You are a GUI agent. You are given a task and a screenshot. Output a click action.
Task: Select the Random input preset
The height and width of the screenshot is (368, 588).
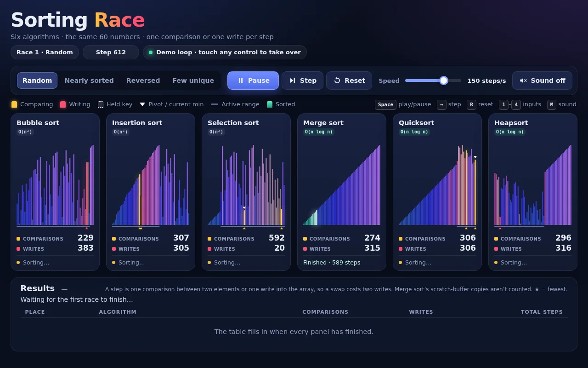37,80
